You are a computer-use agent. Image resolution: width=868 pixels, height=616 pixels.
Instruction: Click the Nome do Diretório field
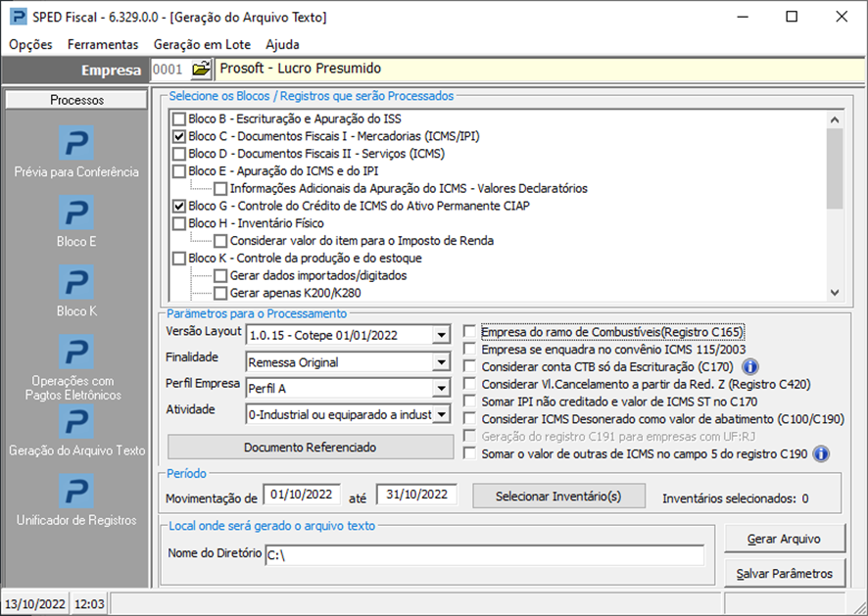tap(484, 555)
